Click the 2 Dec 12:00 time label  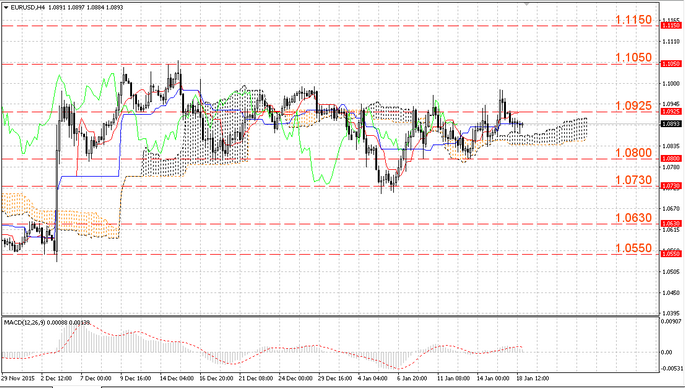coord(56,378)
